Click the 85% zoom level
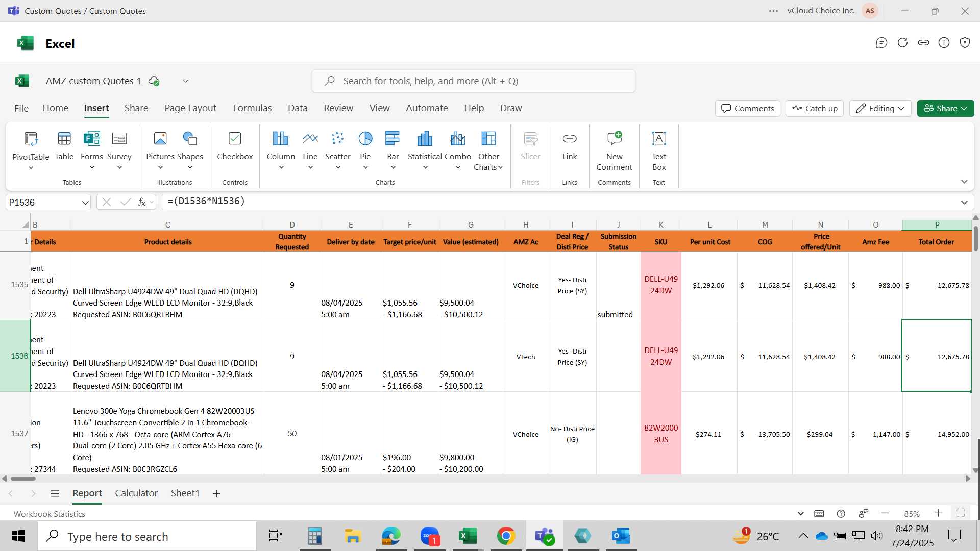Viewport: 980px width, 551px height. click(912, 514)
